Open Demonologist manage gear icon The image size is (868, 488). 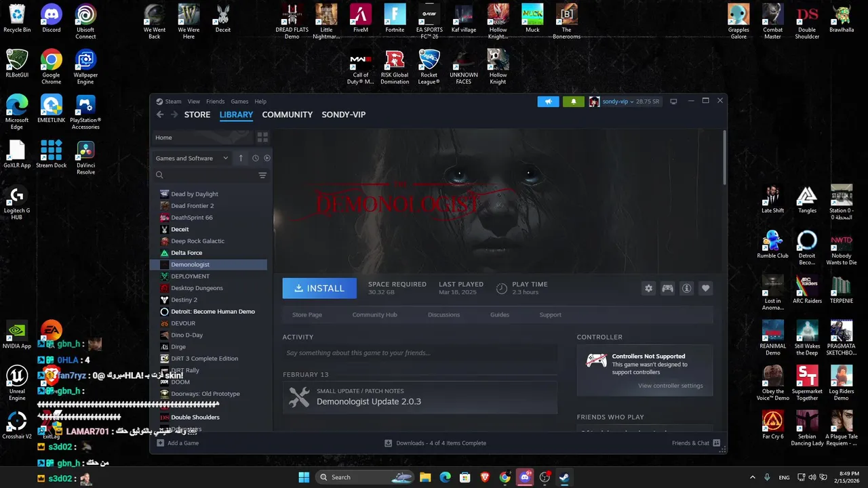click(x=648, y=288)
